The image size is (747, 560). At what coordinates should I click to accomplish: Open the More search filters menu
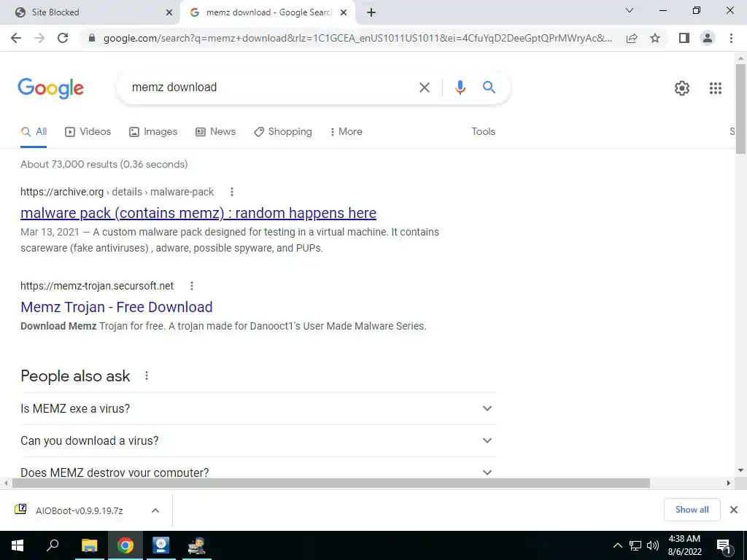pyautogui.click(x=346, y=131)
